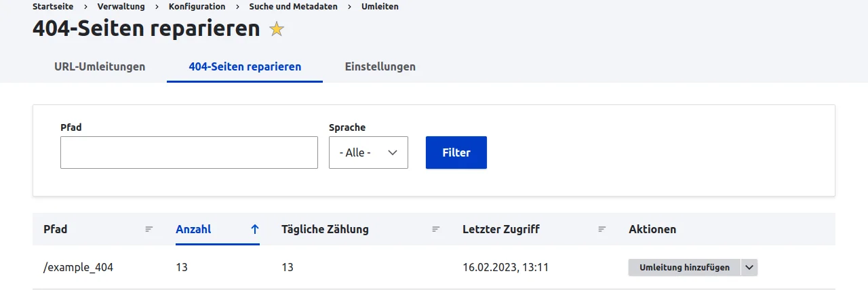Click sort icon in Pfad column header
Image resolution: width=868 pixels, height=303 pixels.
coord(149,229)
